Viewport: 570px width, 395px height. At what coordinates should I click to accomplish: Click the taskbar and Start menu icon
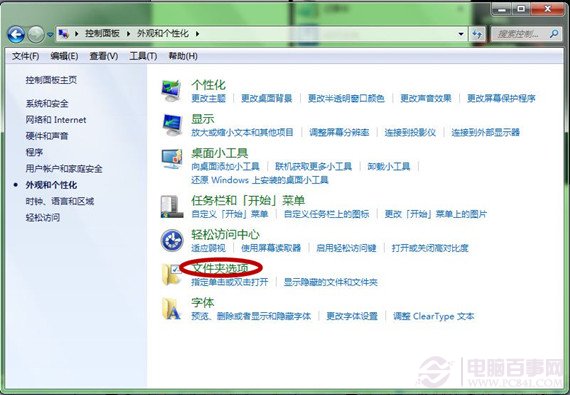tap(172, 206)
